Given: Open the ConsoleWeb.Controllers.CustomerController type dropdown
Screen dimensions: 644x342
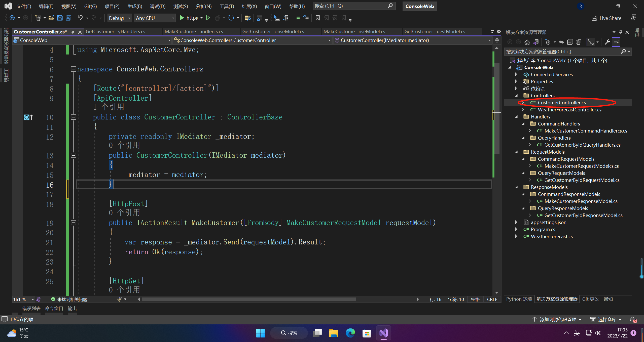Looking at the screenshot, I should click(x=252, y=40).
